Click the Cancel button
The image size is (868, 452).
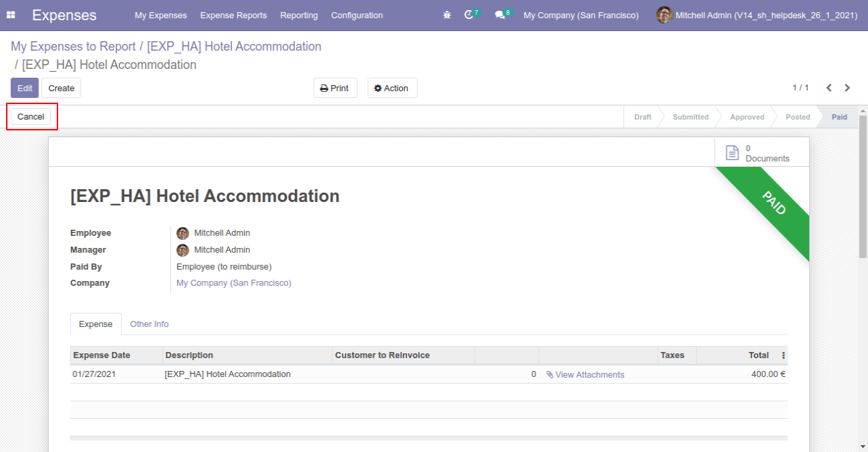click(x=31, y=117)
